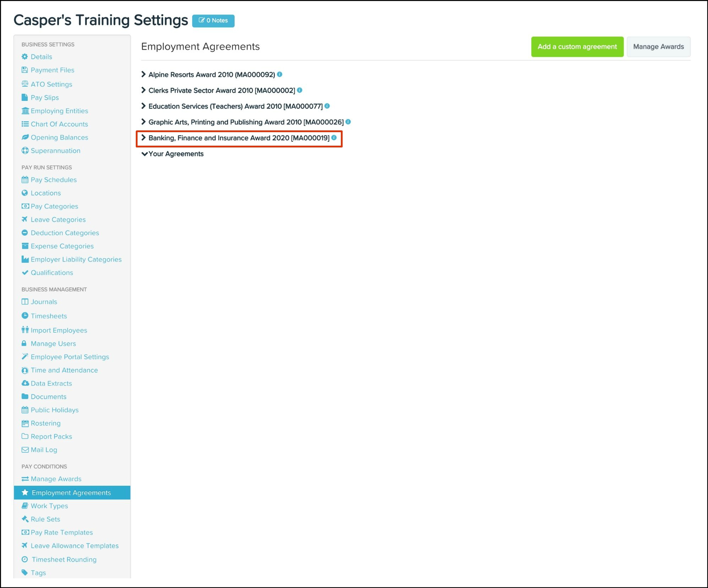Click the airplane icon beside Leave Categories
This screenshot has width=708, height=588.
point(25,219)
